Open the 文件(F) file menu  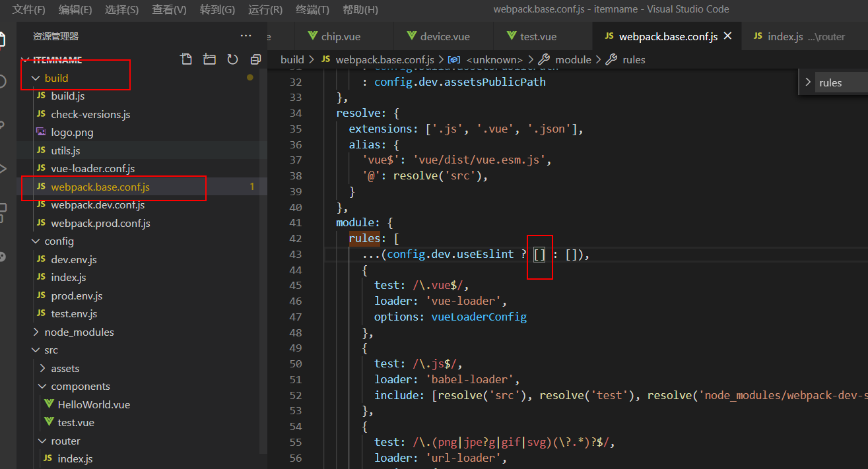tap(29, 10)
